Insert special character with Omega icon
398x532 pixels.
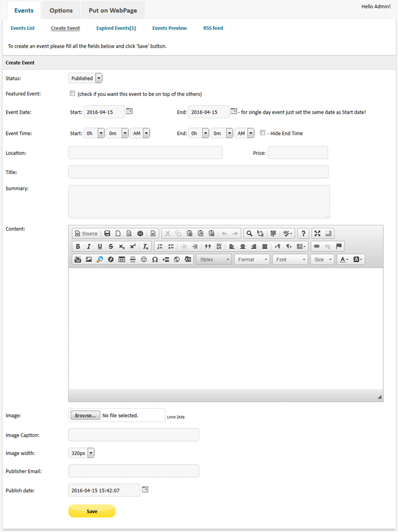154,260
